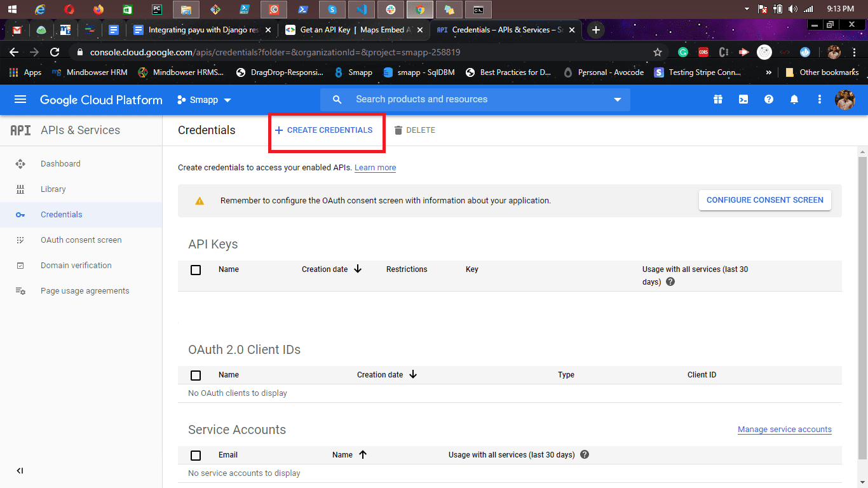868x488 pixels.
Task: Expand the search bar dropdown arrow
Action: [617, 100]
